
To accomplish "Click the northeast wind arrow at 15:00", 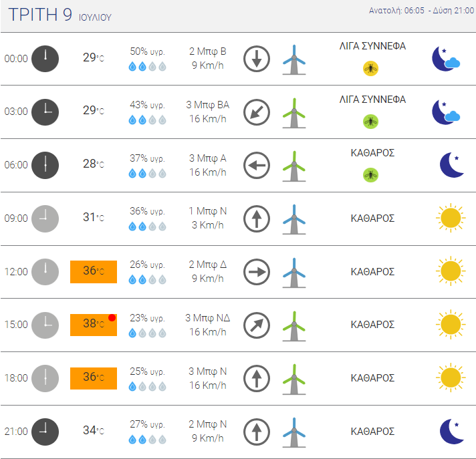I will pos(257,325).
